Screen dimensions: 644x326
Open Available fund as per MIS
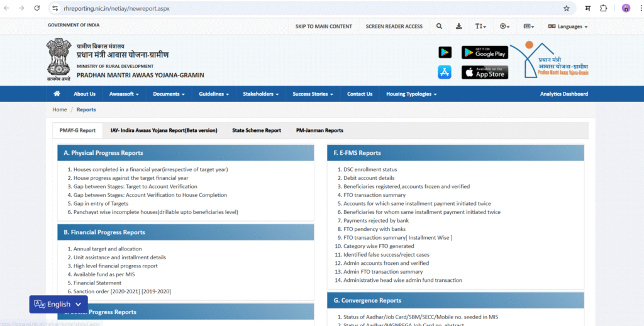[104, 274]
